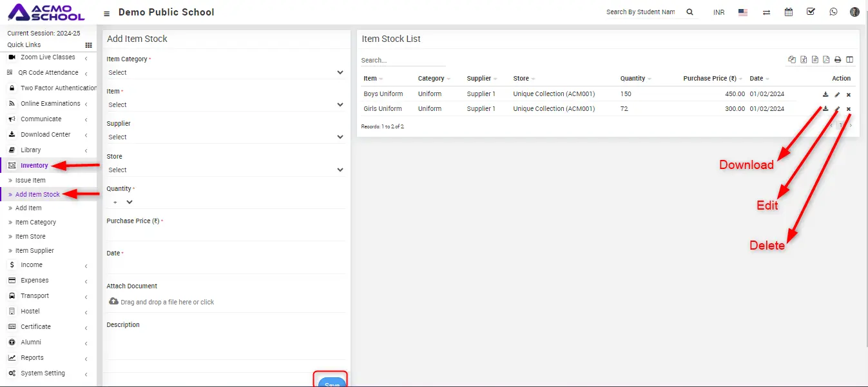The image size is (868, 387).
Task: Click the Save button
Action: pos(332,382)
